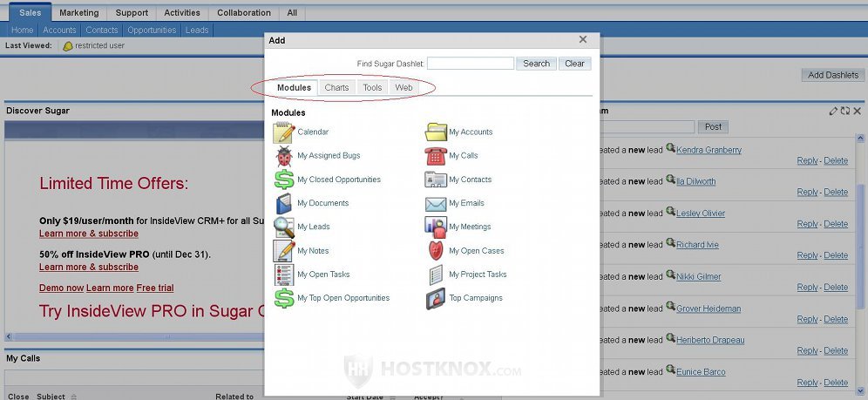Open the Grover Heideman lead link
868x400 pixels.
(x=709, y=308)
